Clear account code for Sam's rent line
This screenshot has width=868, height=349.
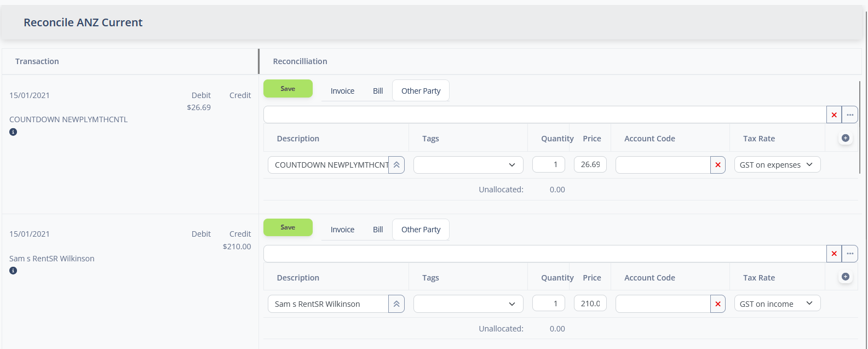(x=717, y=304)
